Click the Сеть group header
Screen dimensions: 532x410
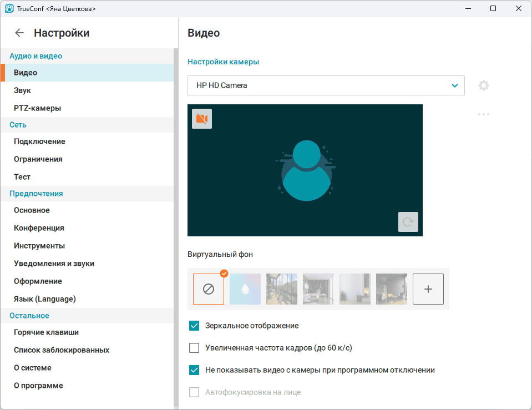coord(87,125)
